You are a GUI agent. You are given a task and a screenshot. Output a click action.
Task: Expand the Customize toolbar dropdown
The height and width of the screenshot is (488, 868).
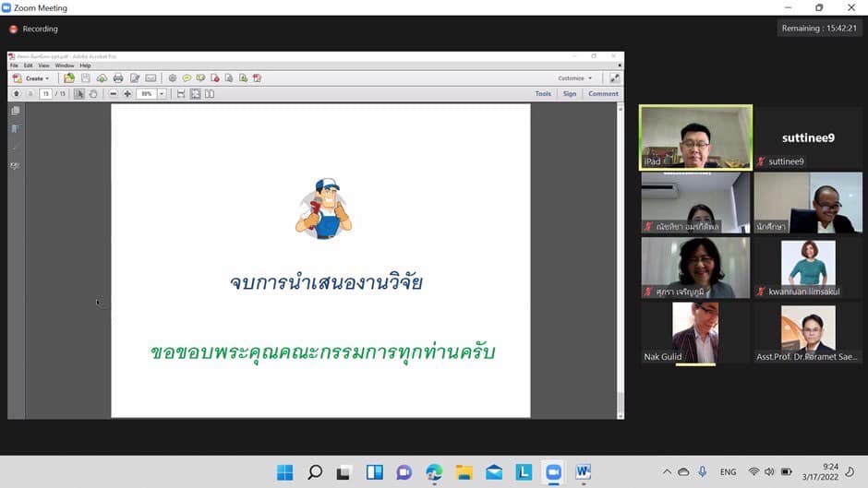575,78
